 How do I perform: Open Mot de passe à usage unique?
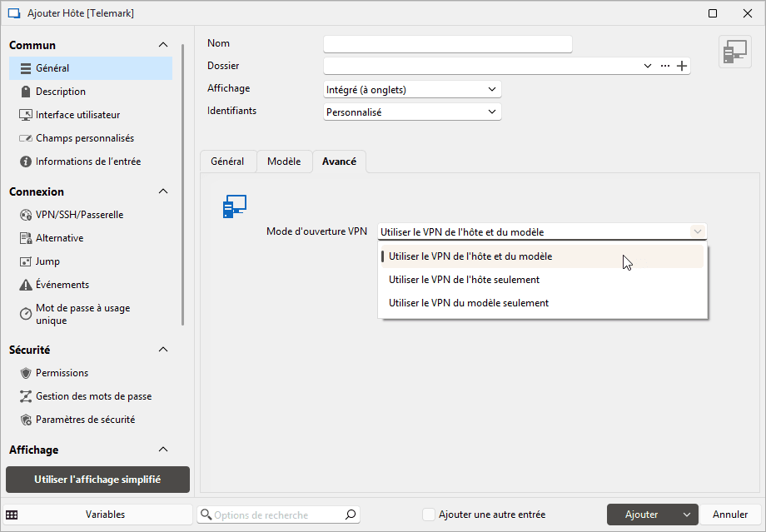click(x=82, y=314)
